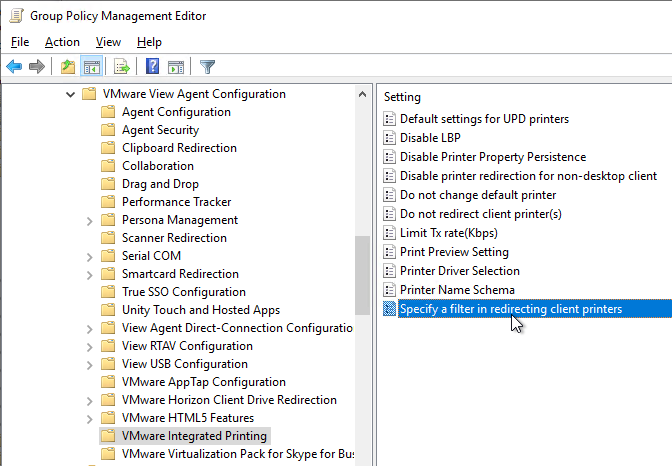Click the Forward arrow toolbar icon
The width and height of the screenshot is (672, 466).
click(37, 66)
